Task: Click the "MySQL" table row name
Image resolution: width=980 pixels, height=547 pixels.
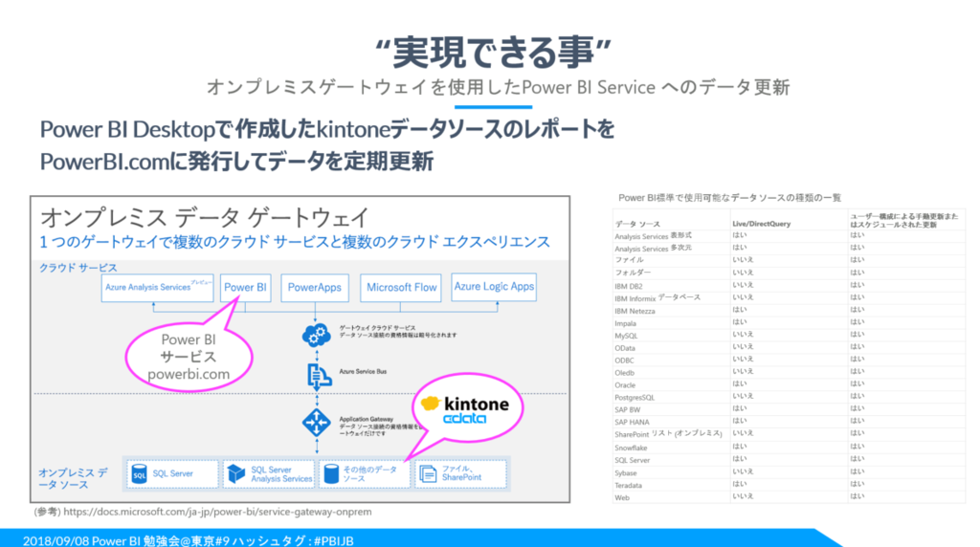Action: 626,336
